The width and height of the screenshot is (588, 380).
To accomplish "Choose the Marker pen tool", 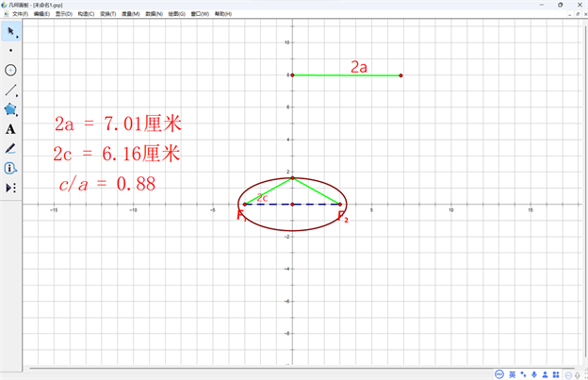I will pos(10,148).
